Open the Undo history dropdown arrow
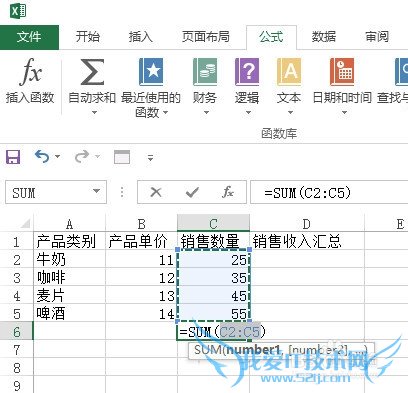The image size is (408, 393). 58,156
